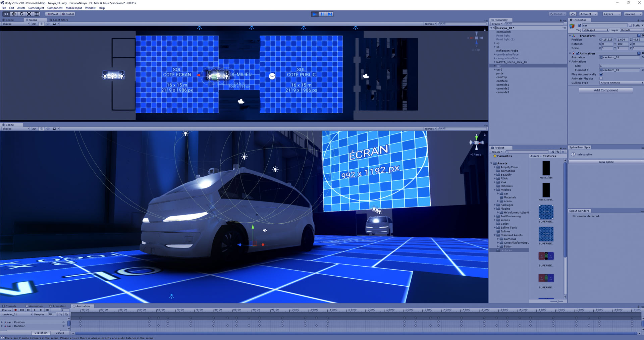The image size is (644, 340).
Task: Disable the Play Automatically checkbox
Action: pos(601,74)
